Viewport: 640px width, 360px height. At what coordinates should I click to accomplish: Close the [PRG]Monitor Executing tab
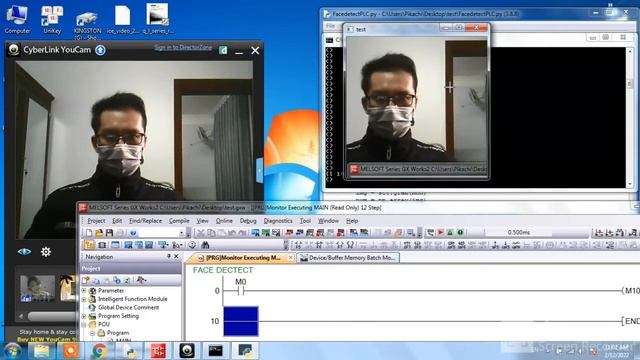pos(291,258)
